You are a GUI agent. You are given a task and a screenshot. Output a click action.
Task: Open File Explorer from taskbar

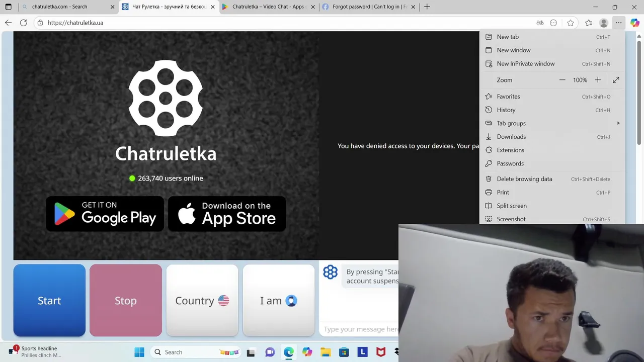point(326,352)
